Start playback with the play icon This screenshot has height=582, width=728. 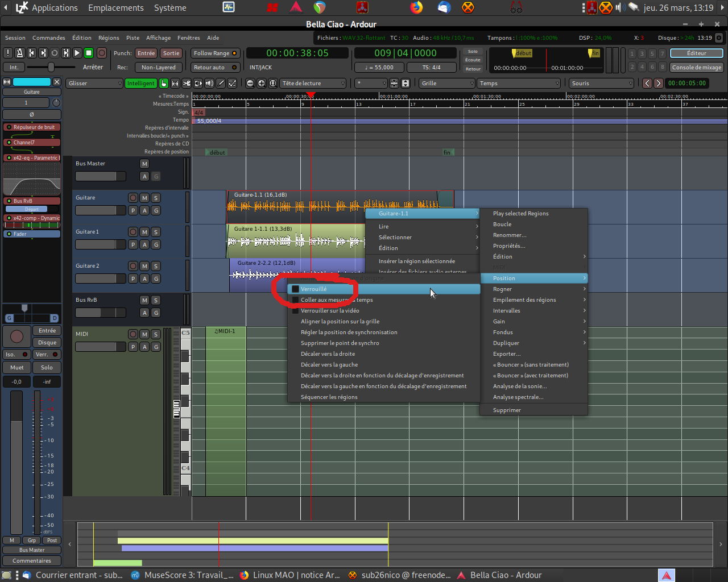click(77, 53)
